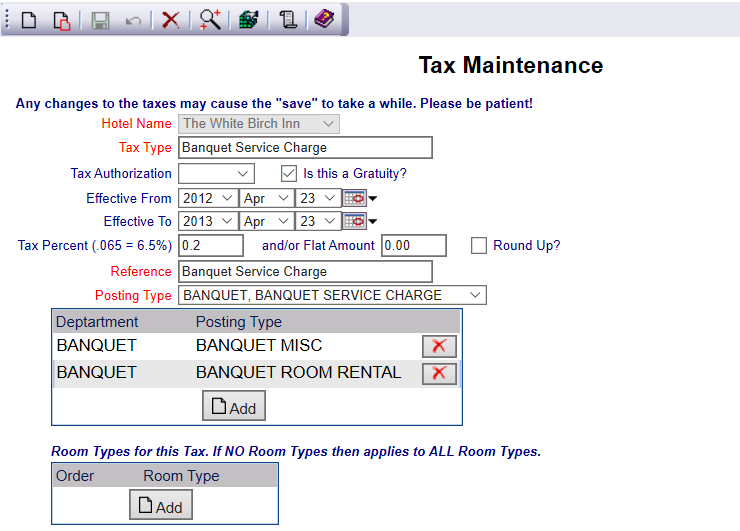Screen dimensions: 740x531
Task: Focus the Flat Amount input field
Action: tap(414, 245)
